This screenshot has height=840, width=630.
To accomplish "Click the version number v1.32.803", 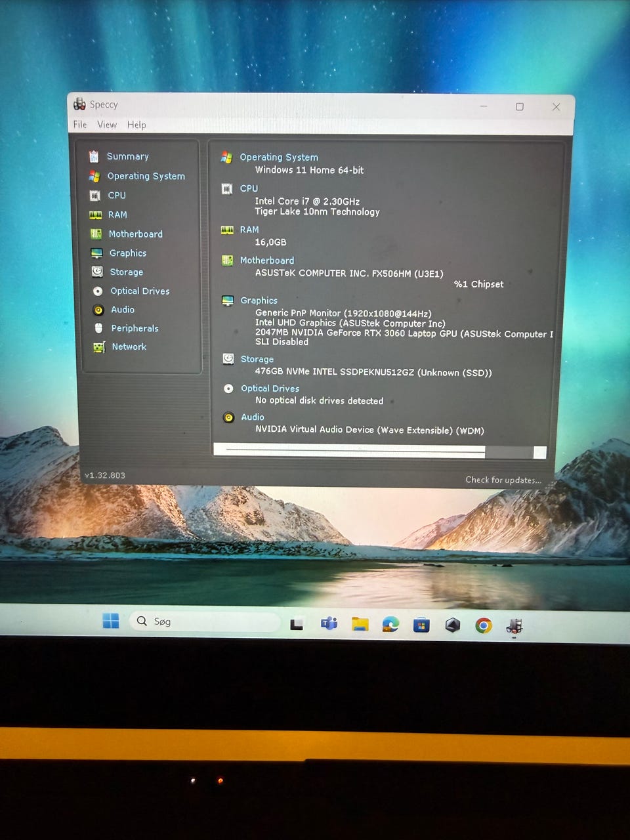I will point(105,475).
